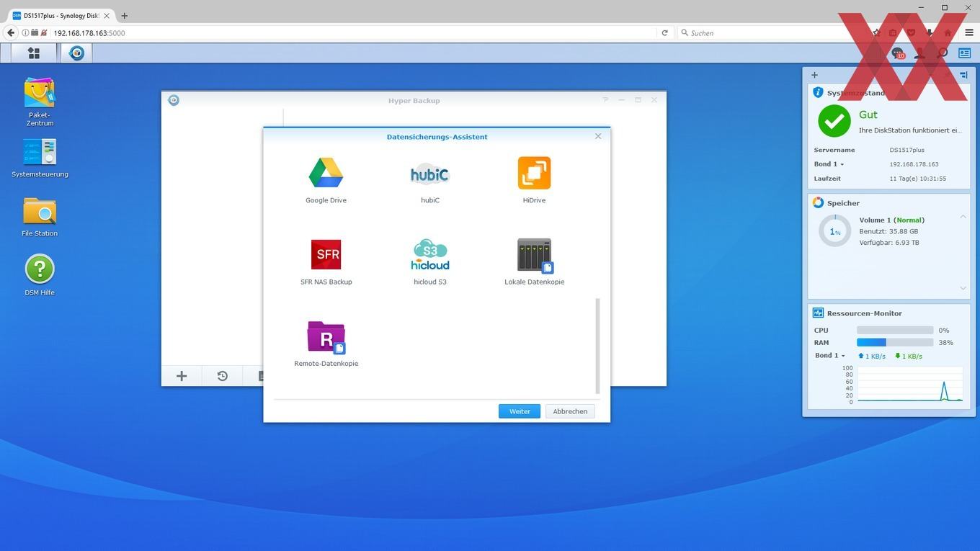Open DSM Hilfe desktop icon
The image size is (980, 551).
coord(40,276)
